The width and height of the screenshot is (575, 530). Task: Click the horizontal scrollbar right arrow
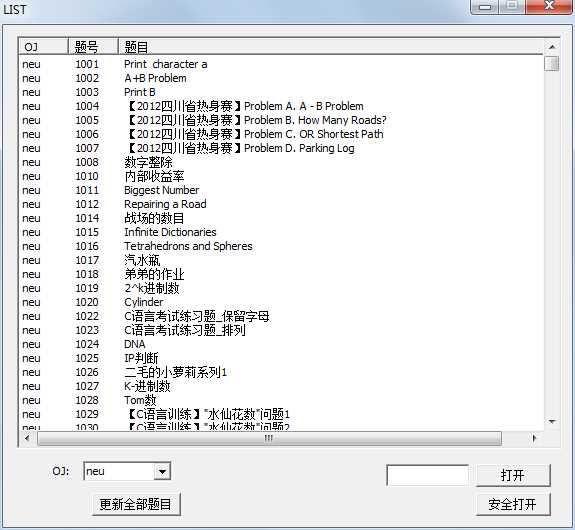coord(534,438)
